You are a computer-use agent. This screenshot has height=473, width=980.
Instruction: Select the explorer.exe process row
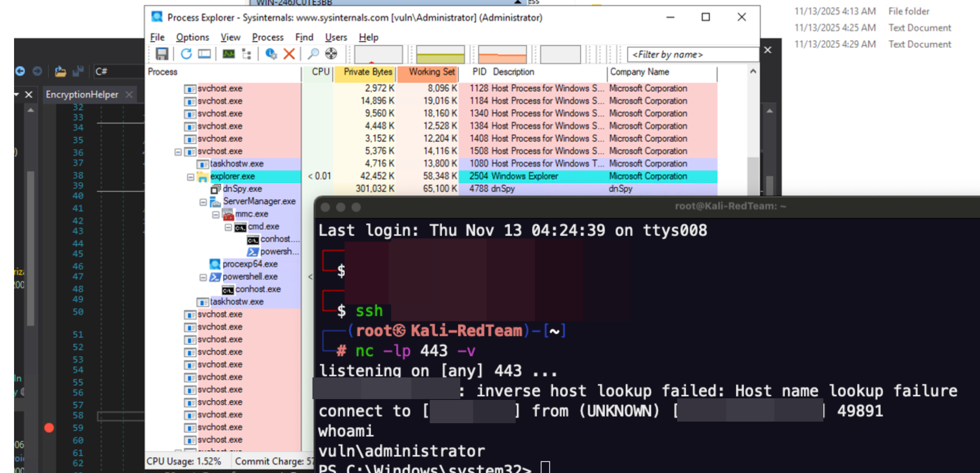(x=432, y=177)
